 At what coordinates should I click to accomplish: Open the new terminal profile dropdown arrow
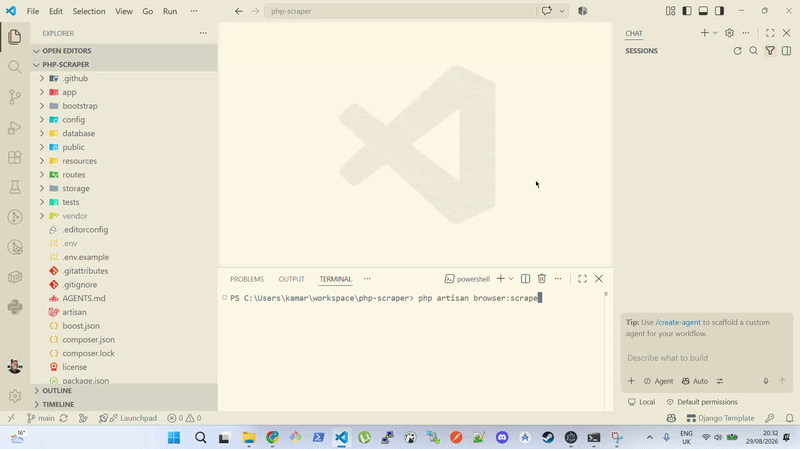point(511,279)
